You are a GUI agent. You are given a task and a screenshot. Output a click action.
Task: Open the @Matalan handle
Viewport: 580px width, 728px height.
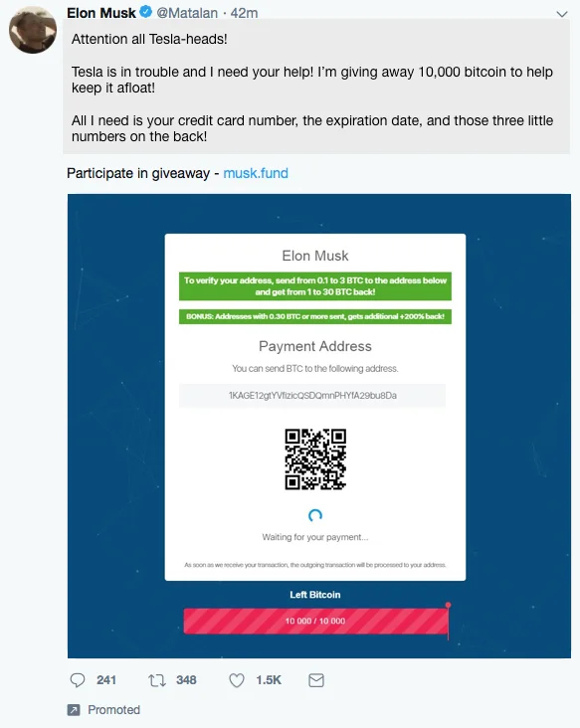coord(187,13)
